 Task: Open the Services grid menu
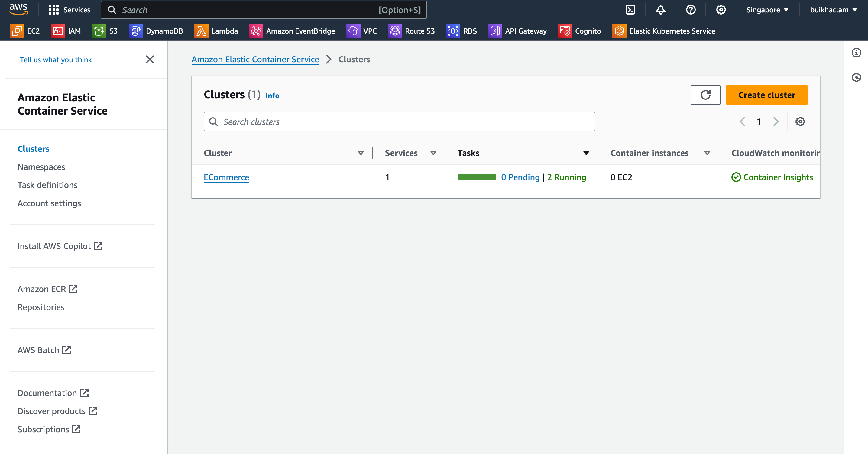[x=70, y=10]
